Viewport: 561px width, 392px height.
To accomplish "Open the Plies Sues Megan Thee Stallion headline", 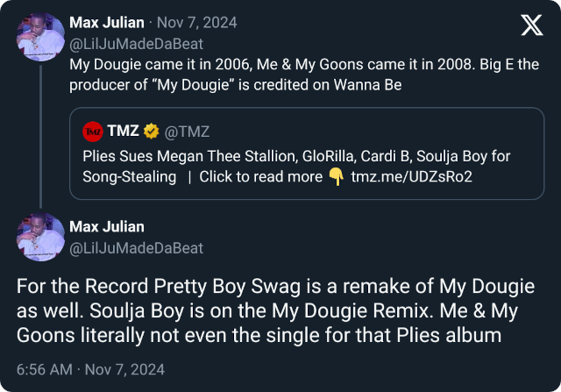I will [x=296, y=156].
